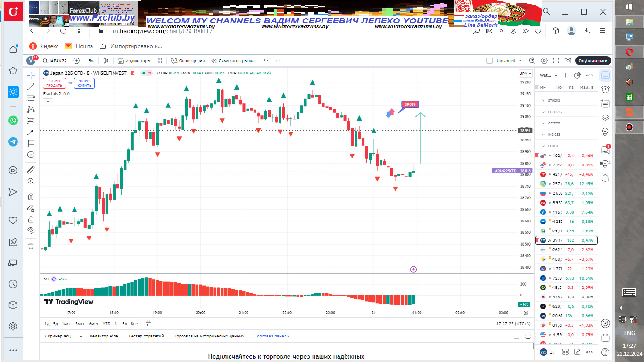
Task: Open the Индикаторы indicators dialog
Action: (134, 61)
